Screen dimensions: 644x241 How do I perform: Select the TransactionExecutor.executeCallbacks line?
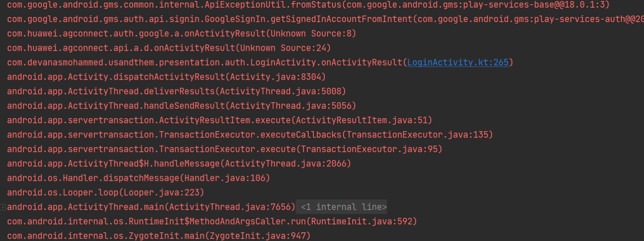click(x=250, y=135)
